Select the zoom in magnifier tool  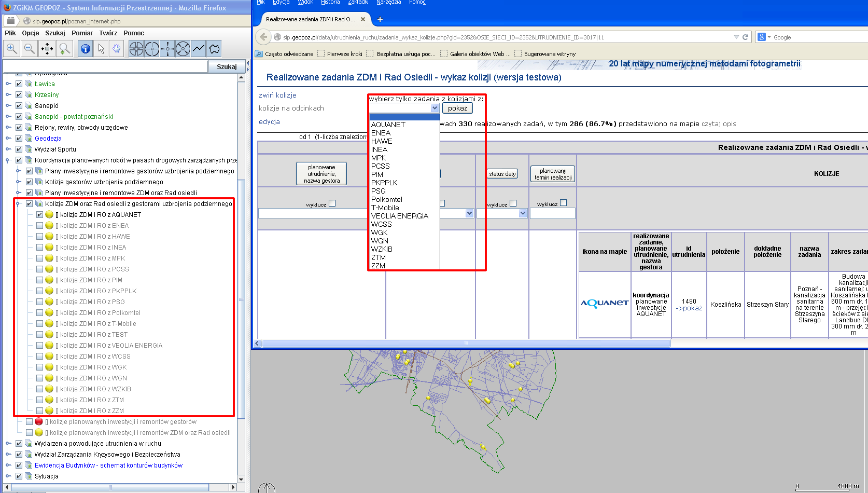point(11,49)
